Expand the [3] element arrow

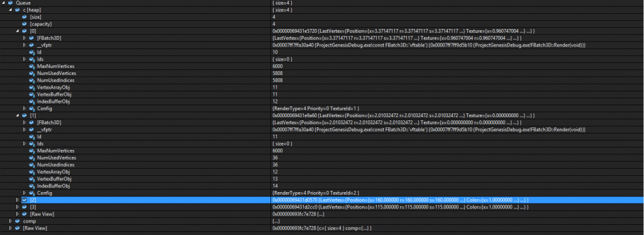[x=17, y=207]
